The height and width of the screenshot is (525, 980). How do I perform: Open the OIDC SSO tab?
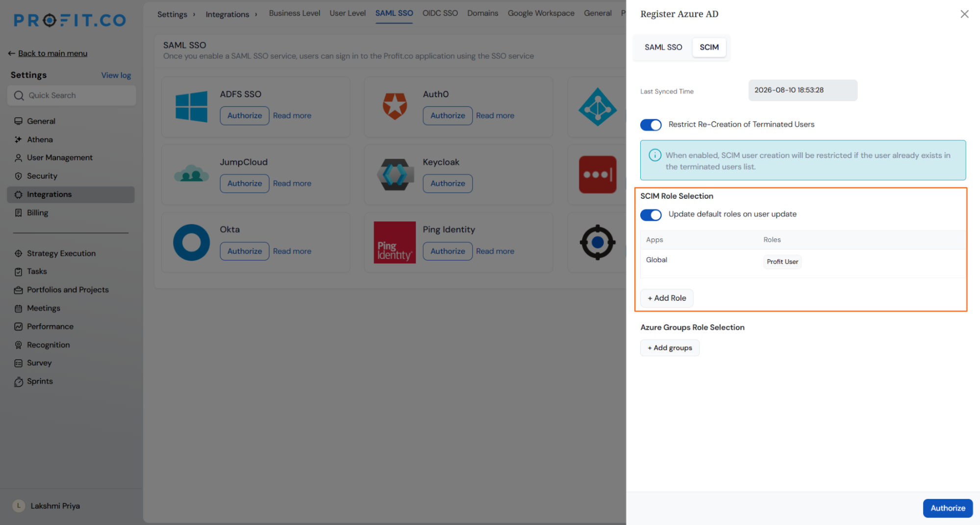click(440, 13)
